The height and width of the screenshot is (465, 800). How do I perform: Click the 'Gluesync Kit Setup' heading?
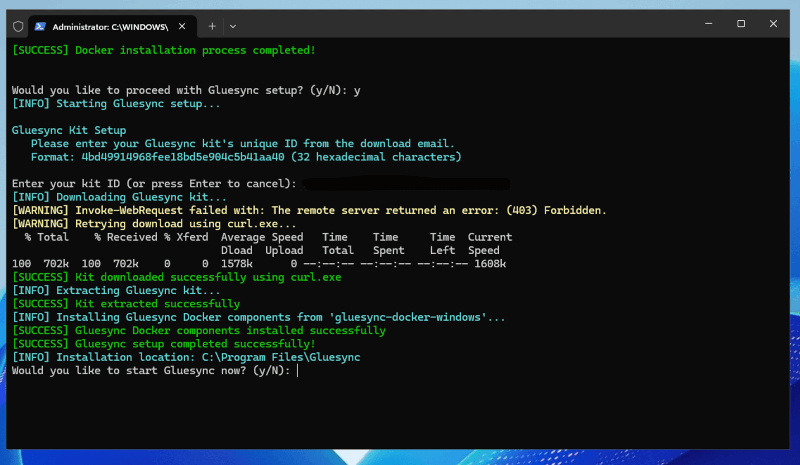(x=69, y=130)
